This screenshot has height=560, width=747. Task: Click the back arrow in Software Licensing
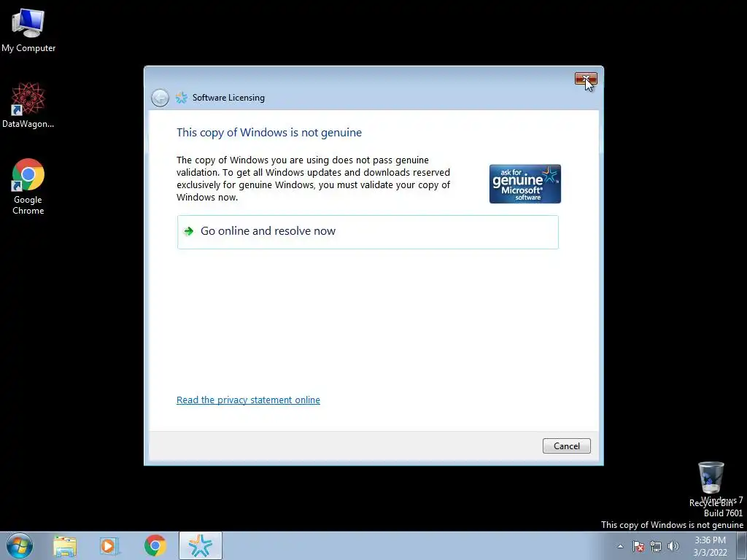click(x=160, y=98)
